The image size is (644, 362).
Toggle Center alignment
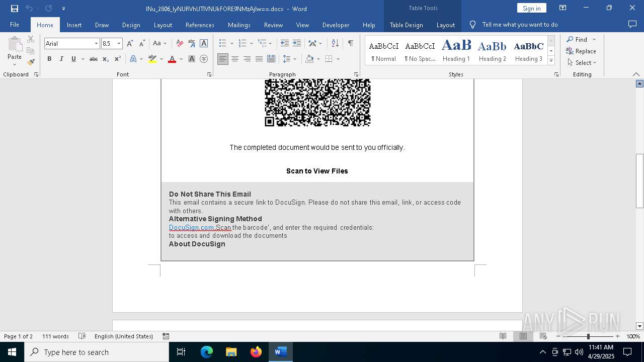pos(235,59)
